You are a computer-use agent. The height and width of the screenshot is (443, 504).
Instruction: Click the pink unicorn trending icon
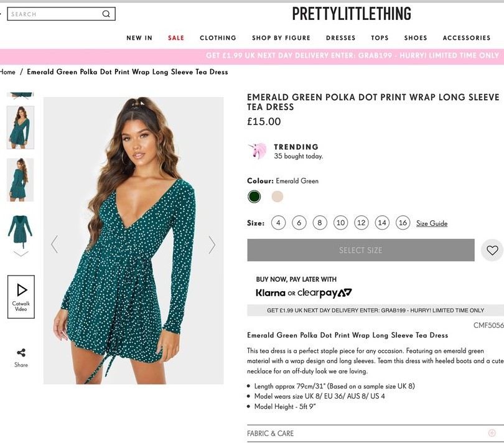[258, 151]
